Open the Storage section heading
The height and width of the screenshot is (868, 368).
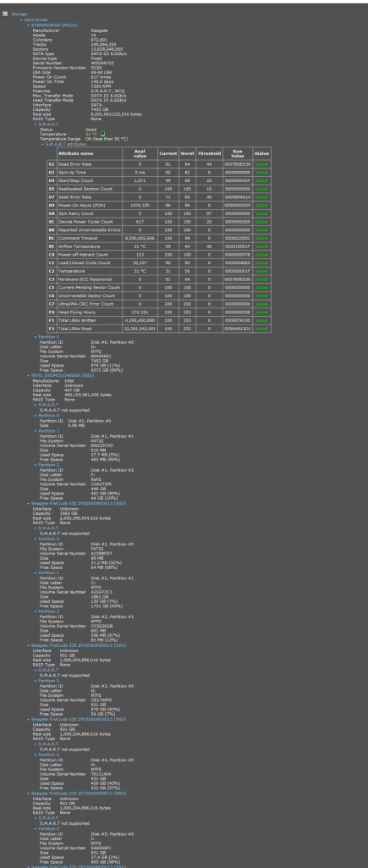tap(19, 14)
